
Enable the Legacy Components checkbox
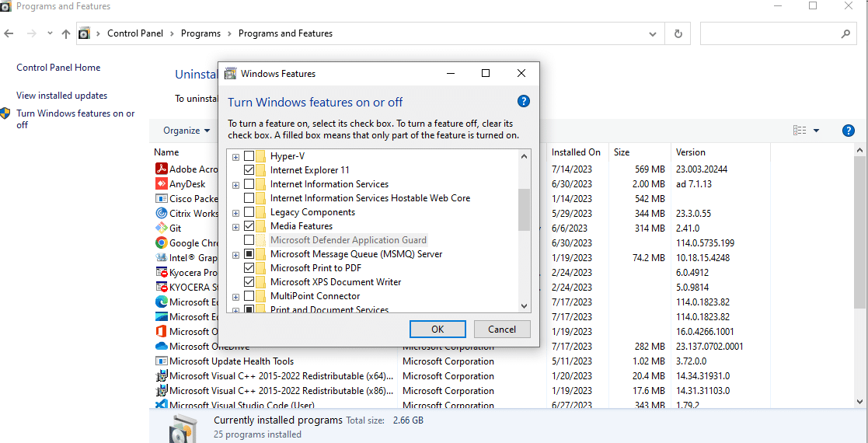tap(249, 212)
